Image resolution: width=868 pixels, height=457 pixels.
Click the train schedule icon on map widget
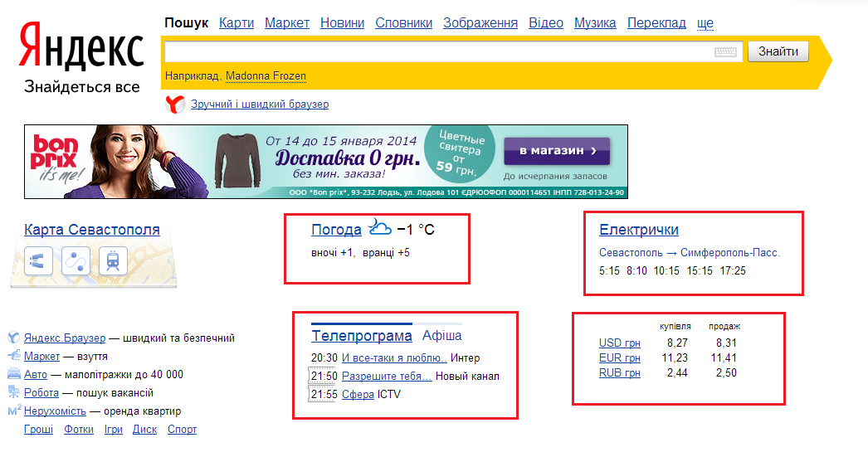tap(112, 260)
